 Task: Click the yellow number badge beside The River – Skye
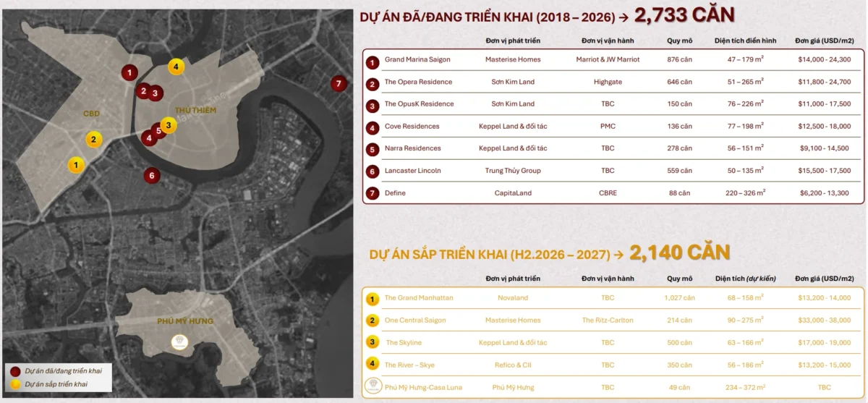(373, 365)
